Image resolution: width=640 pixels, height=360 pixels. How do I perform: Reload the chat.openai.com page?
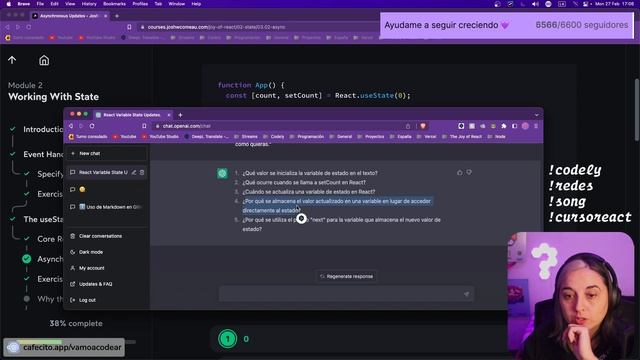tap(92, 126)
